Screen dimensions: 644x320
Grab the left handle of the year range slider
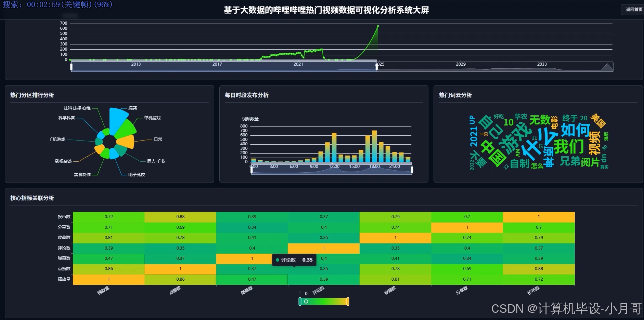point(71,67)
